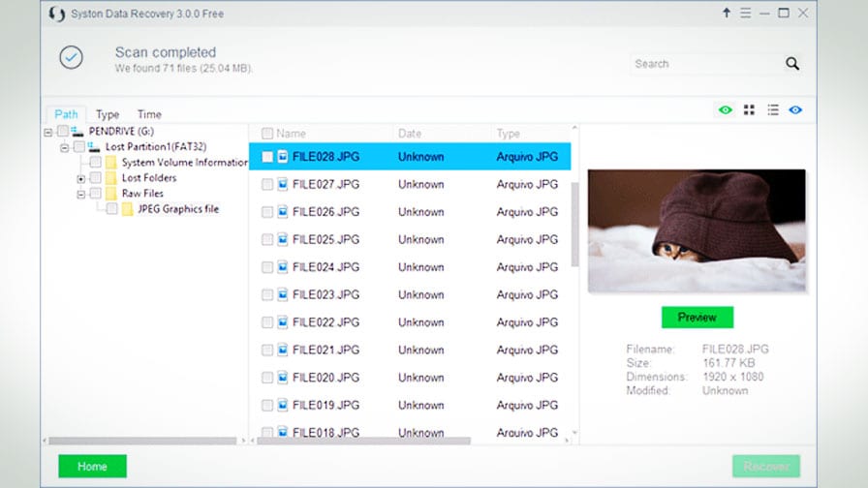Select the FILE021.JPG row
868x488 pixels.
click(410, 351)
